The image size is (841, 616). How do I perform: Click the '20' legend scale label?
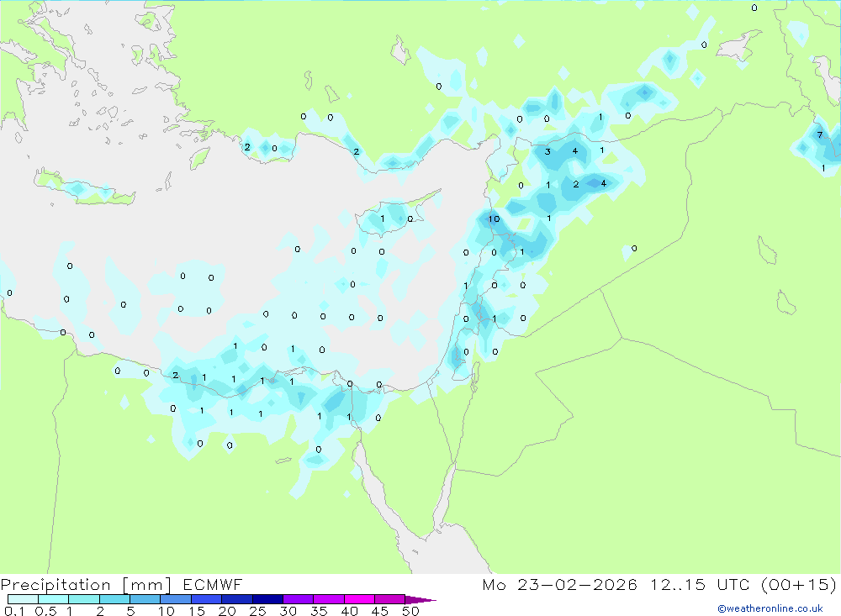click(227, 611)
